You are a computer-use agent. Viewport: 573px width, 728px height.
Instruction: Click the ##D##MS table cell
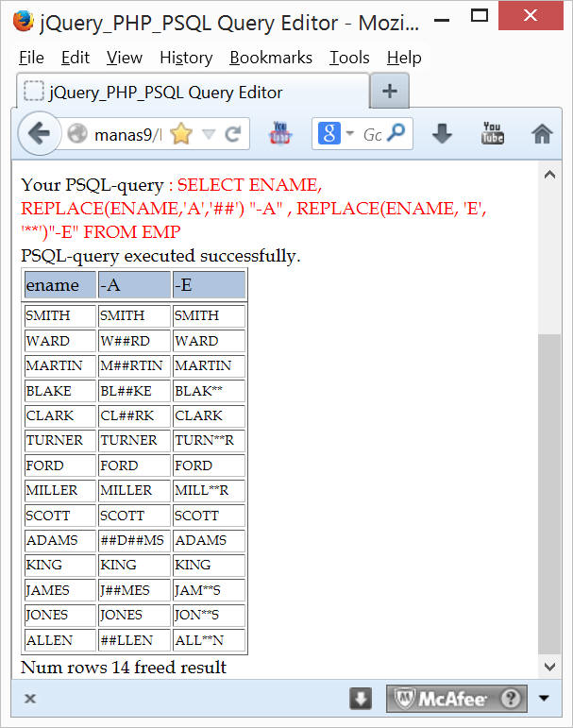pos(134,540)
